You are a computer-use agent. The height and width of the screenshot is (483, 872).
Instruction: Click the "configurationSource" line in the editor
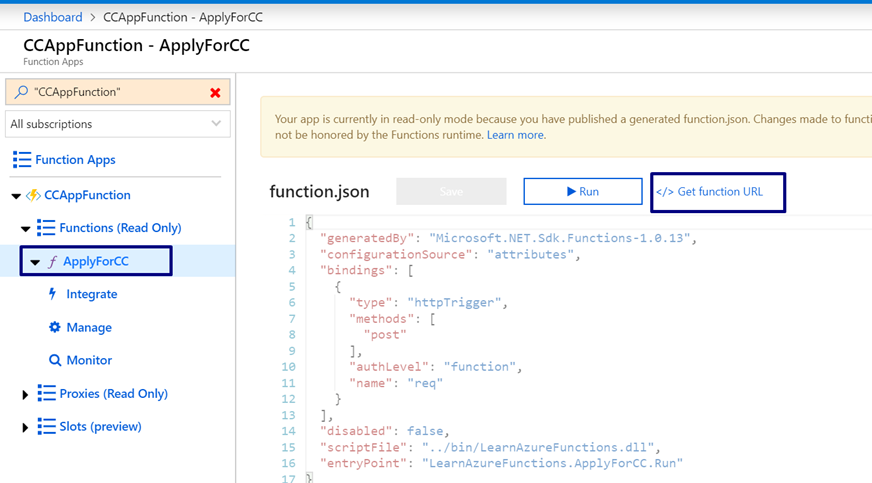tap(450, 255)
